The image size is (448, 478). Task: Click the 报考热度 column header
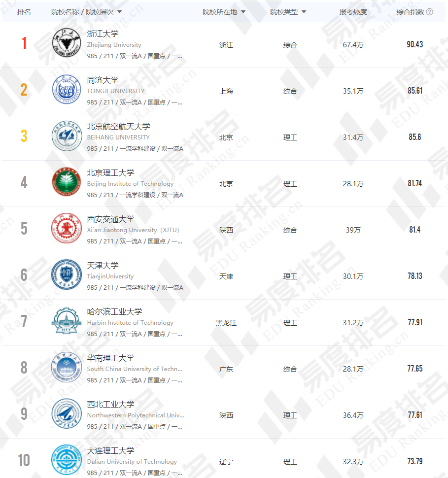(353, 12)
